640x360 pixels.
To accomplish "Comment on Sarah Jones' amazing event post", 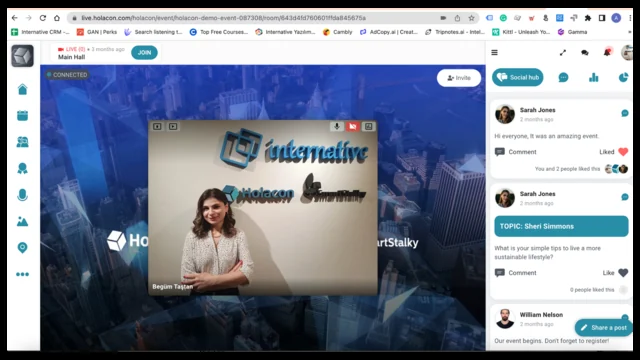I will click(x=516, y=152).
